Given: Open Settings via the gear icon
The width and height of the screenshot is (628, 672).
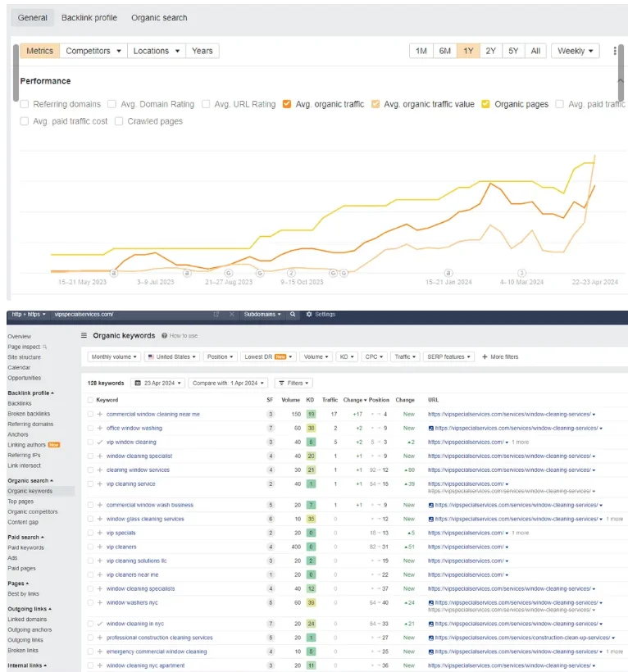Looking at the screenshot, I should pyautogui.click(x=309, y=314).
